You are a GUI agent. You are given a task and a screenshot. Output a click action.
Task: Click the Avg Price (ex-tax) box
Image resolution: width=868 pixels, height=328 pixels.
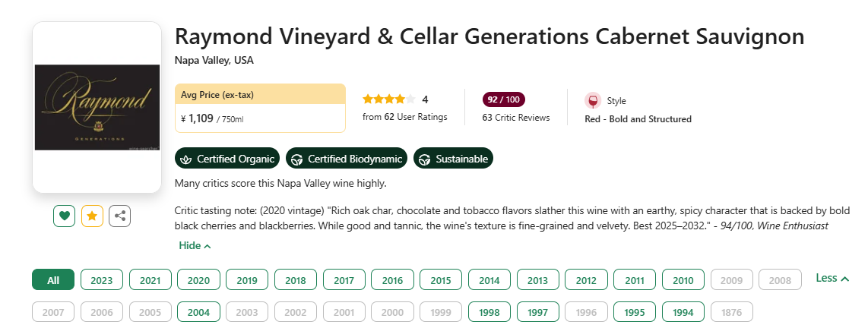pyautogui.click(x=260, y=108)
